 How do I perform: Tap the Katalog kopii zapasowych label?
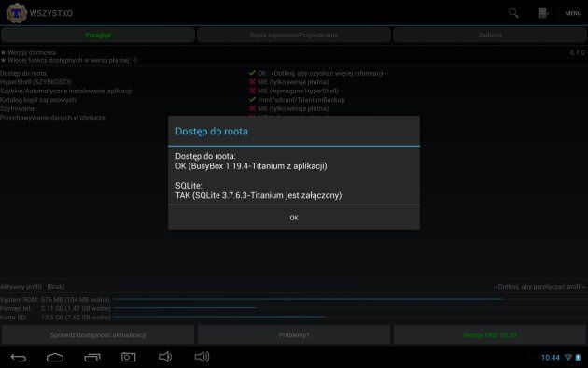(38, 100)
